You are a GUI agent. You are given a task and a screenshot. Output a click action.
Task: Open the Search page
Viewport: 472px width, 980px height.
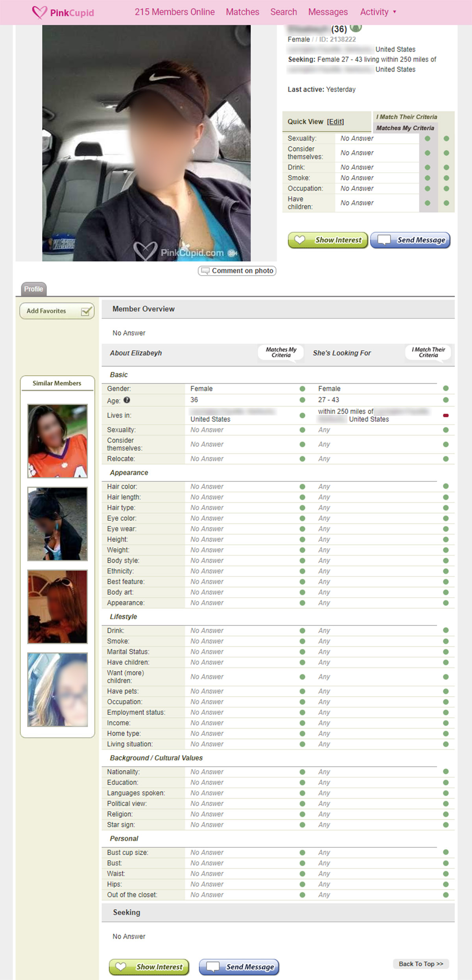click(283, 12)
